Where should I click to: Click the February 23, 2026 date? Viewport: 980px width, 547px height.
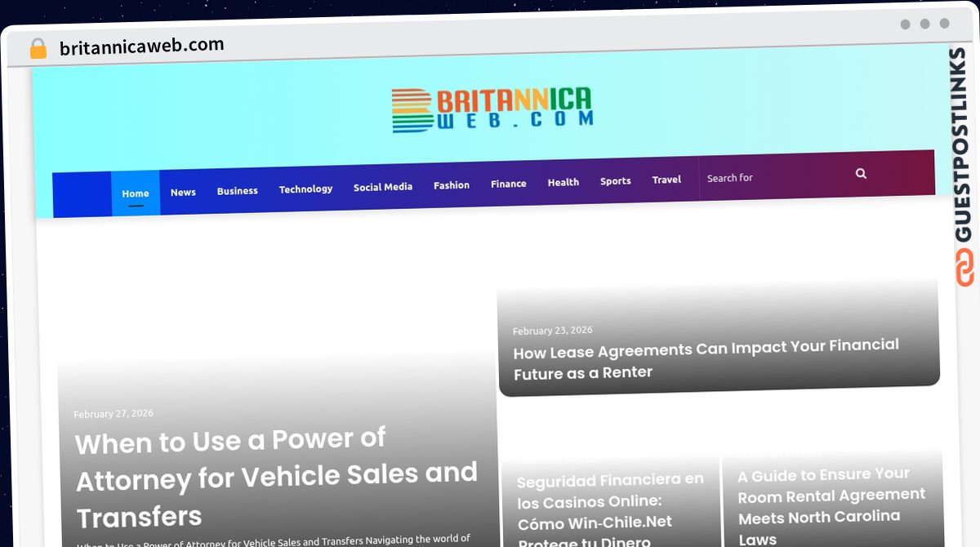point(553,331)
